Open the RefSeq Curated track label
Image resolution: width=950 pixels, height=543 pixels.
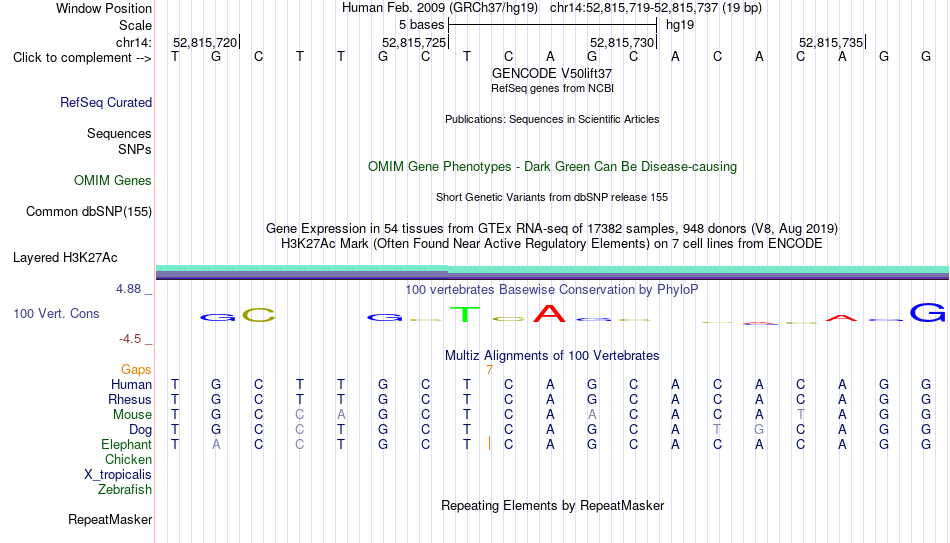[x=106, y=102]
